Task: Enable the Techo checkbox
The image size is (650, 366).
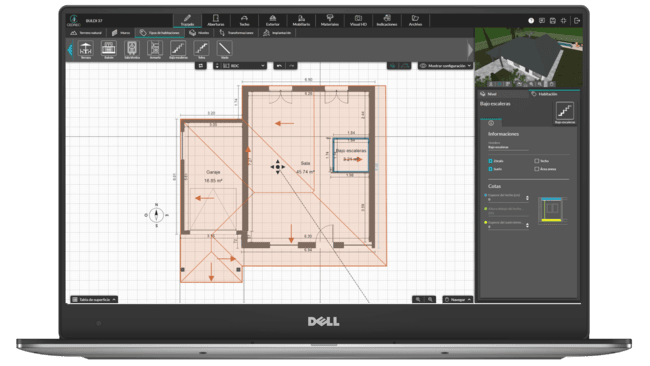Action: click(537, 161)
